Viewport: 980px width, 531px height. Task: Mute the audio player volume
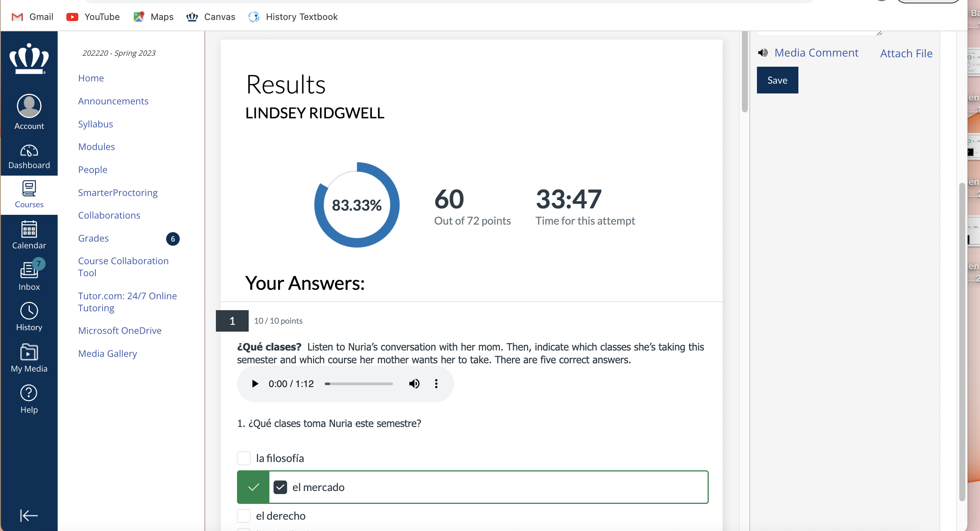pos(414,384)
